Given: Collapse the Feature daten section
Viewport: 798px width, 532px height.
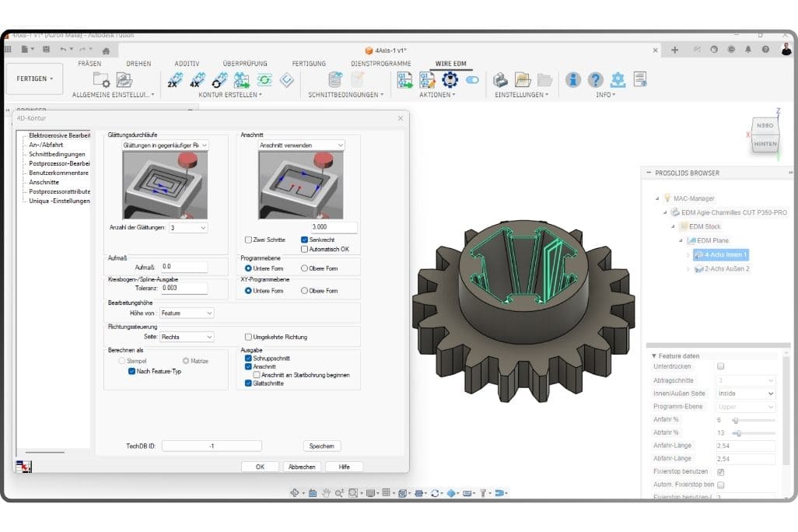Looking at the screenshot, I should coord(654,356).
